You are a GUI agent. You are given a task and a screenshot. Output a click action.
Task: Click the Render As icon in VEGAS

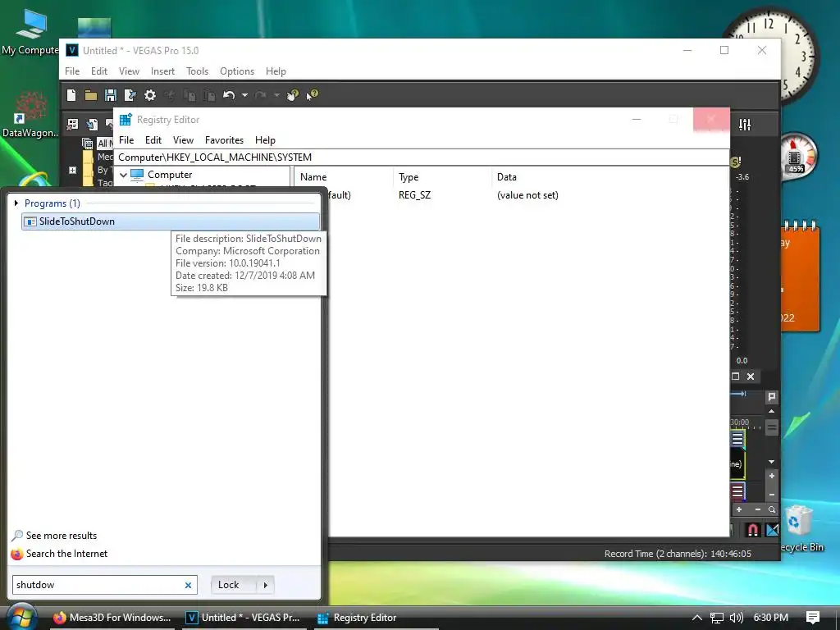click(130, 95)
